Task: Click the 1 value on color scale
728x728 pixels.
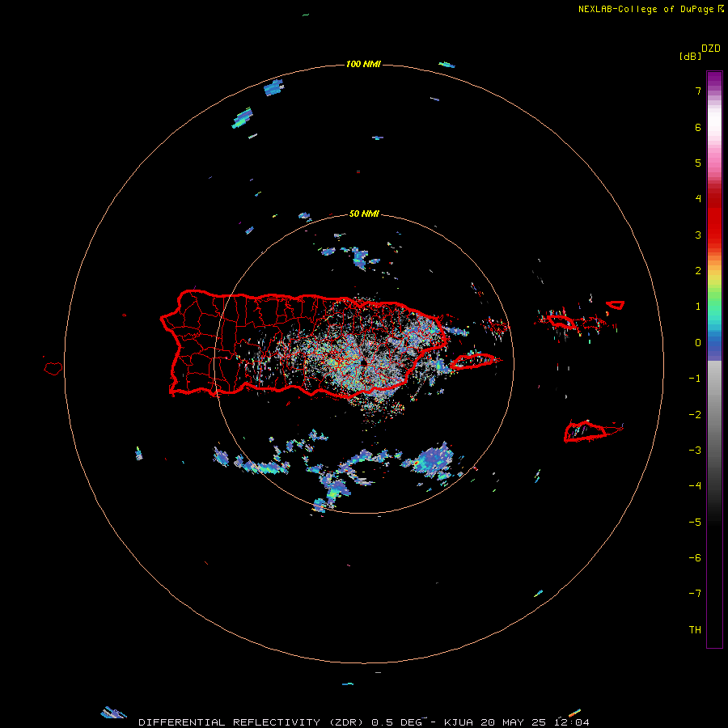Action: 698,307
